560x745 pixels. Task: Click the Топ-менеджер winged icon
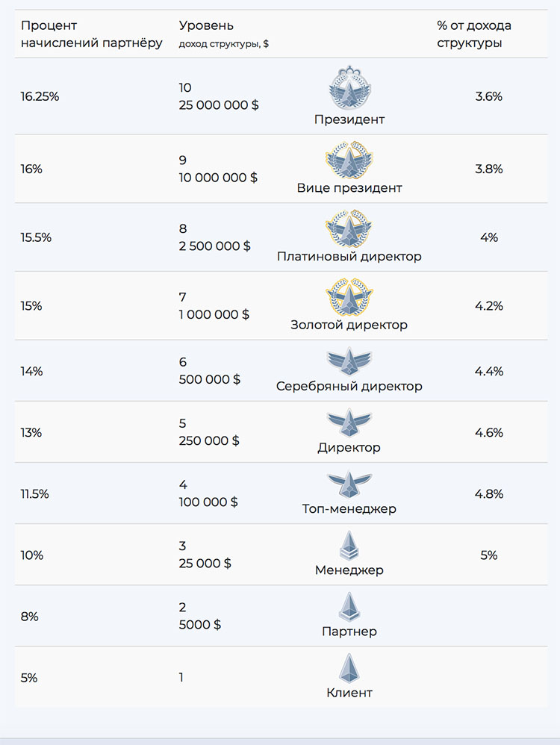[349, 485]
